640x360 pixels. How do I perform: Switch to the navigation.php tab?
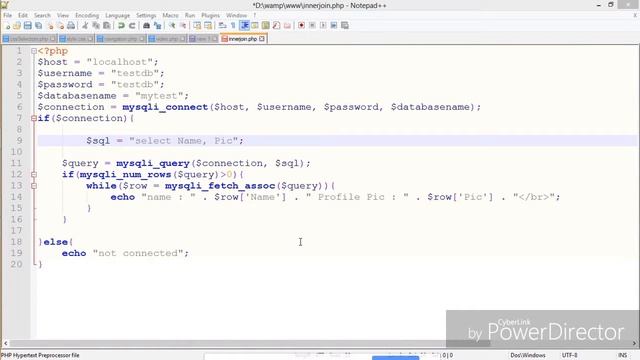point(120,39)
